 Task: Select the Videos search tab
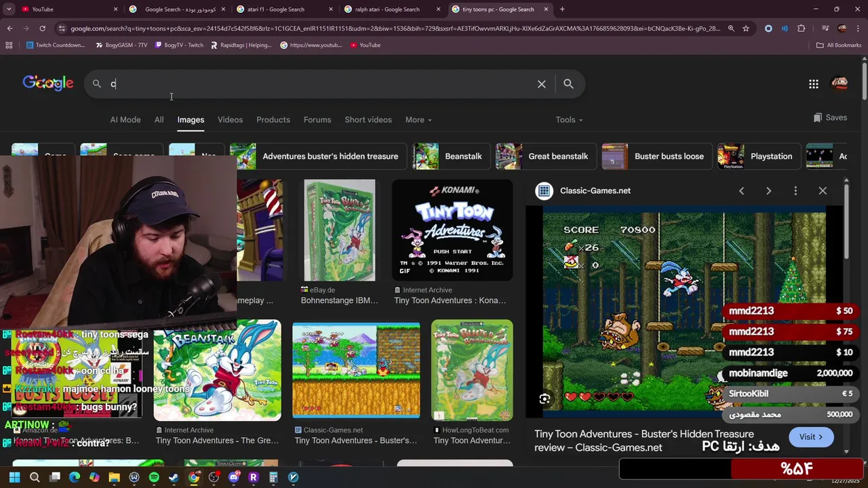click(x=230, y=120)
